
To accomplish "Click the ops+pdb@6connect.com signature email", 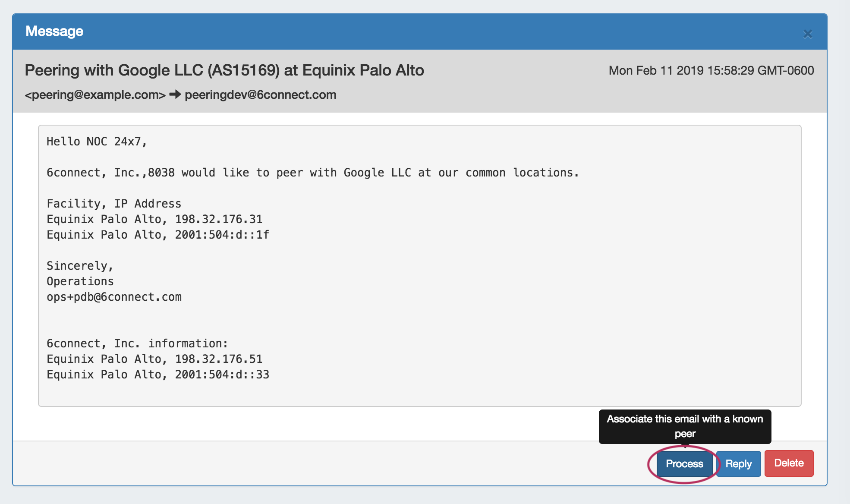I will click(114, 297).
